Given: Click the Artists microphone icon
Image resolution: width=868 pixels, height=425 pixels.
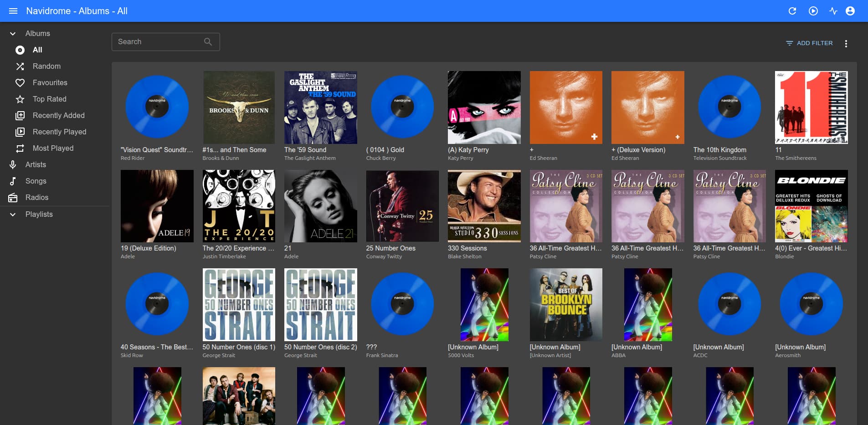Looking at the screenshot, I should point(13,165).
